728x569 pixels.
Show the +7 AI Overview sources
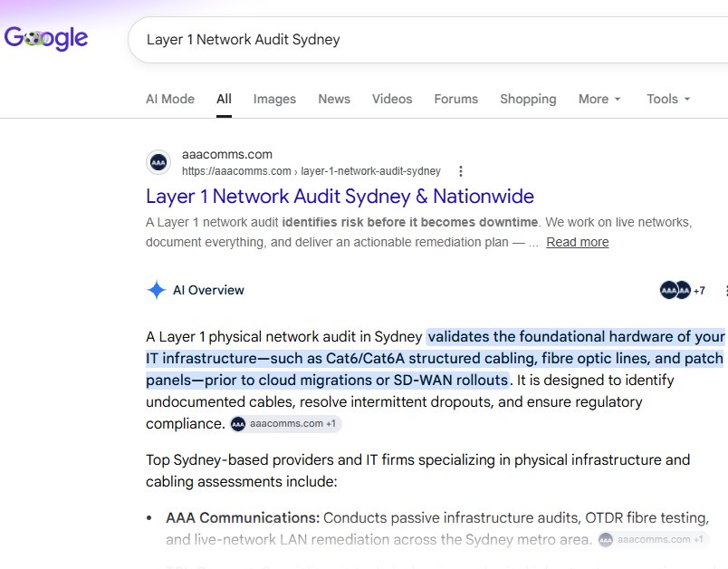[683, 290]
